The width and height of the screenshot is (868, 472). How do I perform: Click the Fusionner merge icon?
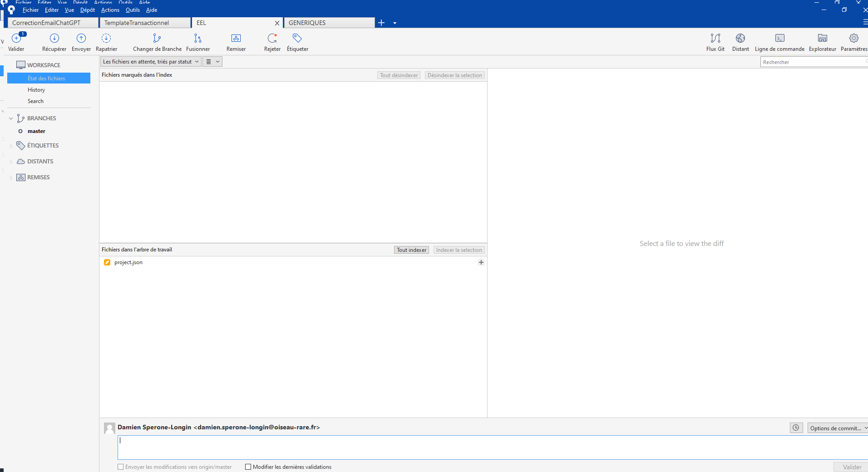[197, 39]
